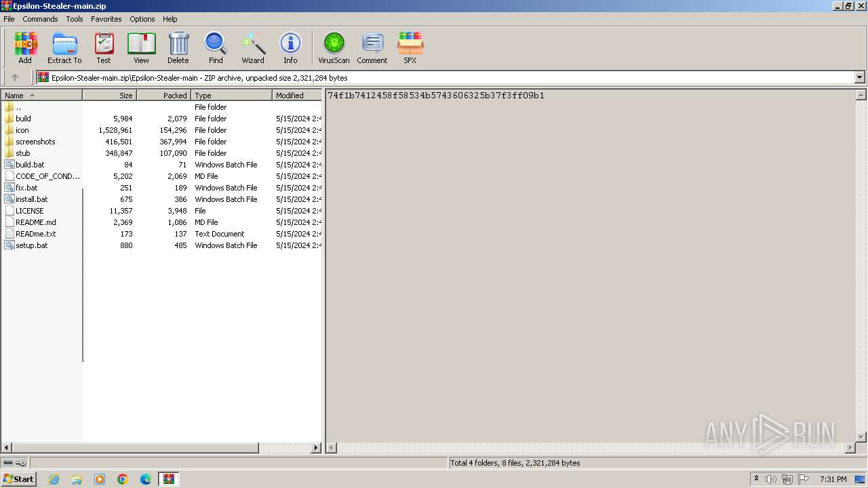
Task: Click the Delete trash can icon
Action: tap(178, 47)
